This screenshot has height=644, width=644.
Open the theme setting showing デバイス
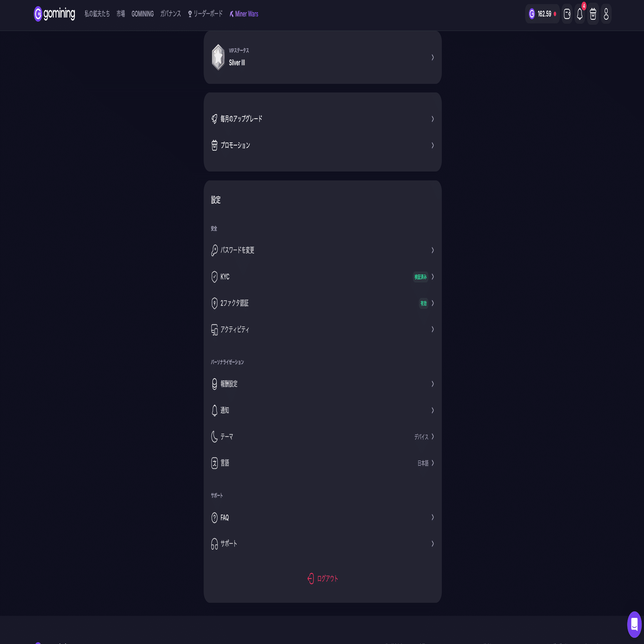click(x=322, y=436)
